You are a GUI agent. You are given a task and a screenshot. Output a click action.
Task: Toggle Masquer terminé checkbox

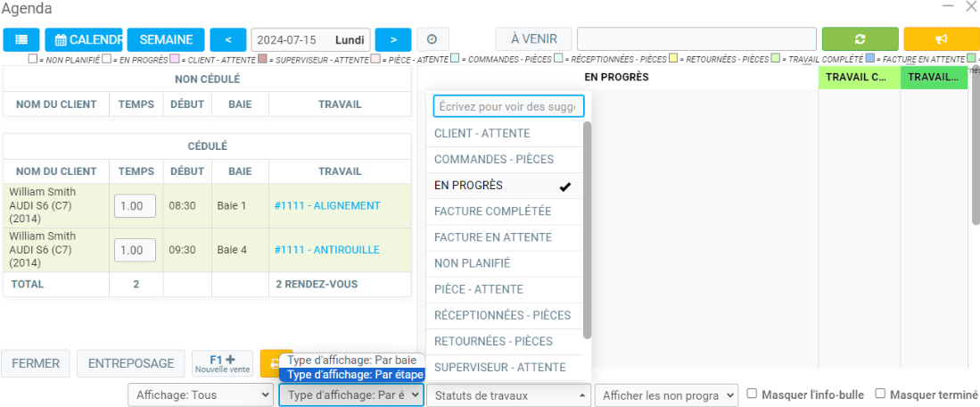coord(880,394)
